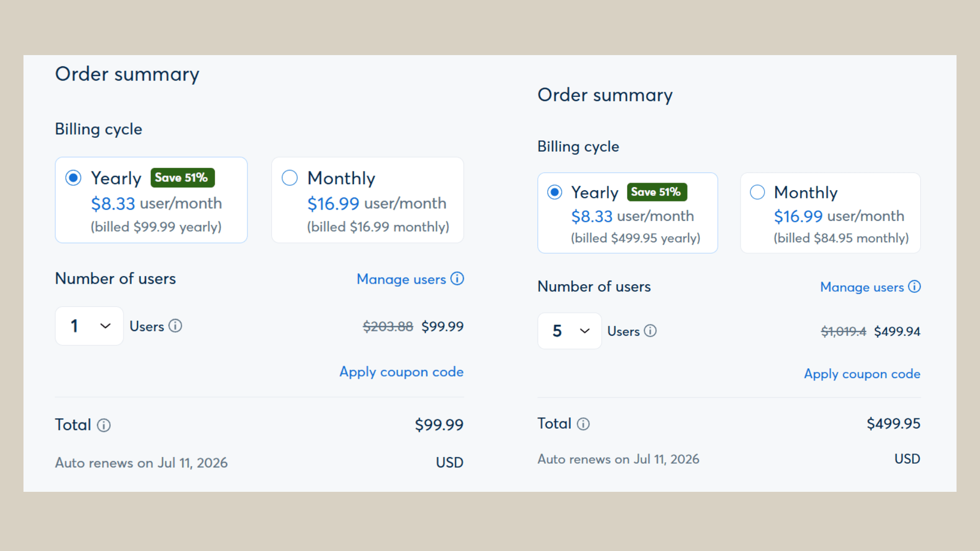The width and height of the screenshot is (980, 551).
Task: Click the '(billed $499.95 yearly)' text
Action: click(x=635, y=238)
